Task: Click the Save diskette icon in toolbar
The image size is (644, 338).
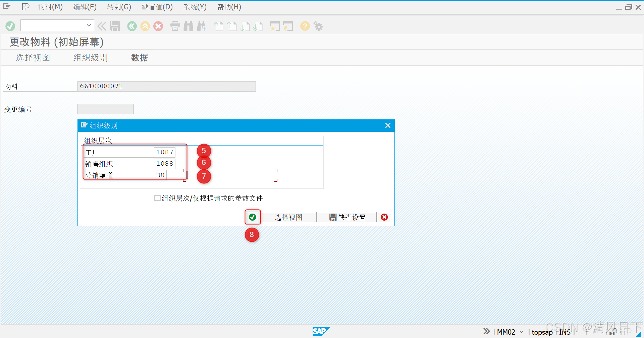Action: coord(115,26)
